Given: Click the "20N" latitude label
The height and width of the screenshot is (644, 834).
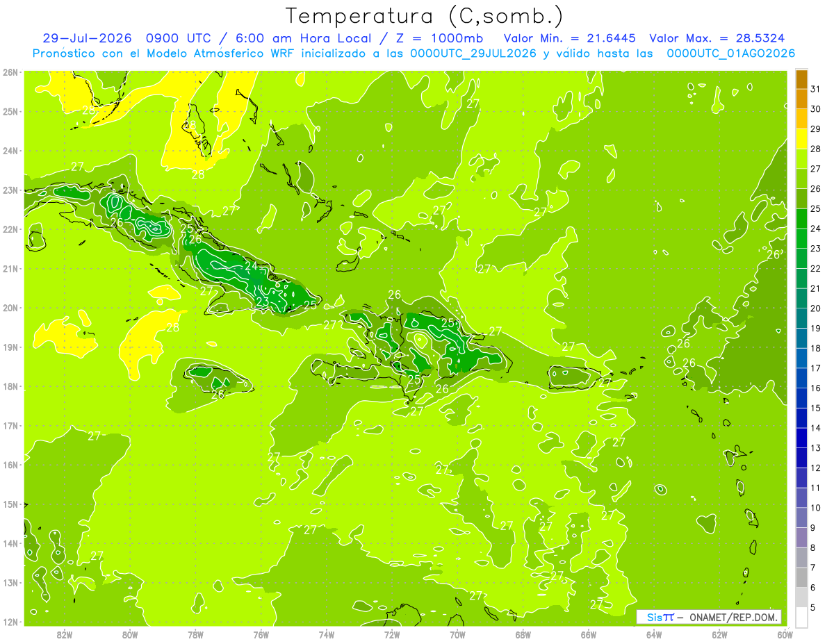Looking at the screenshot, I should coord(10,308).
